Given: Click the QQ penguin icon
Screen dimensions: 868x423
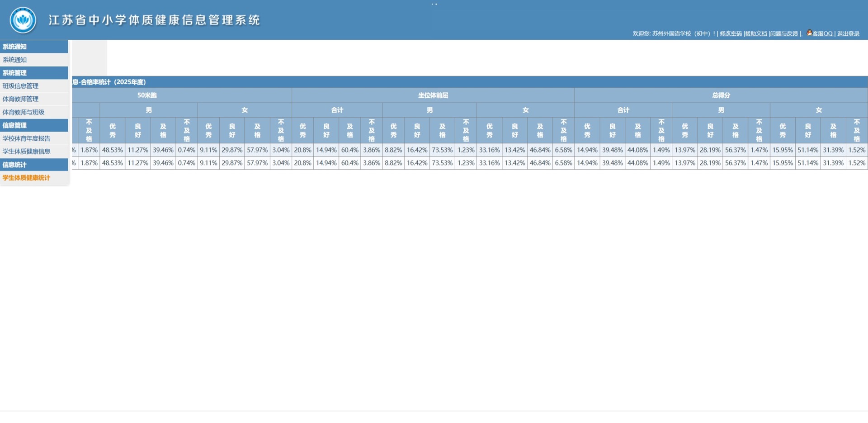Looking at the screenshot, I should (809, 33).
